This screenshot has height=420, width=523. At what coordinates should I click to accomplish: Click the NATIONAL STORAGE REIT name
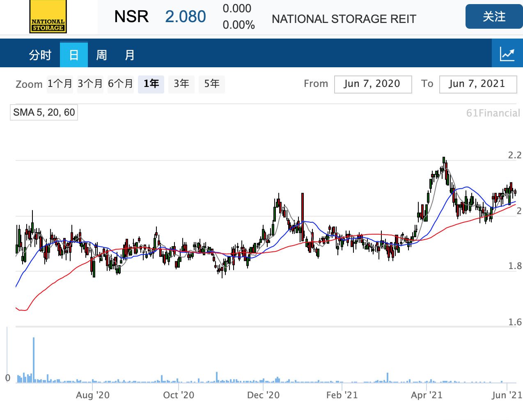344,19
